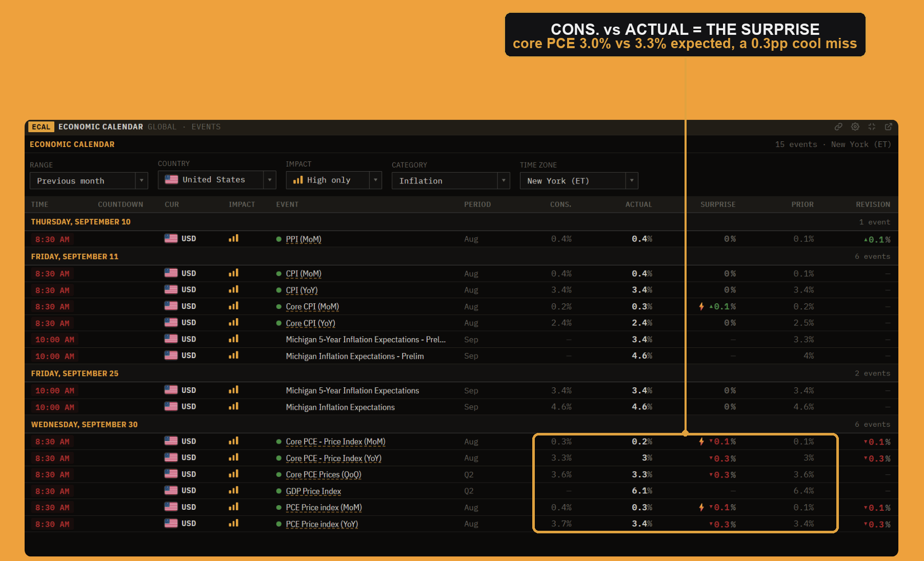Click the Michigan Inflation Expectations Sep 25 event name
Image resolution: width=924 pixels, height=561 pixels.
(x=340, y=407)
